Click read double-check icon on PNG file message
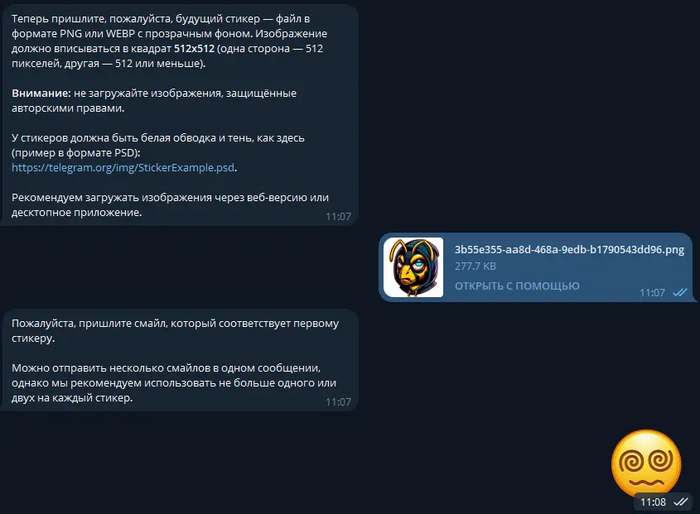Image resolution: width=700 pixels, height=514 pixels. (x=680, y=293)
